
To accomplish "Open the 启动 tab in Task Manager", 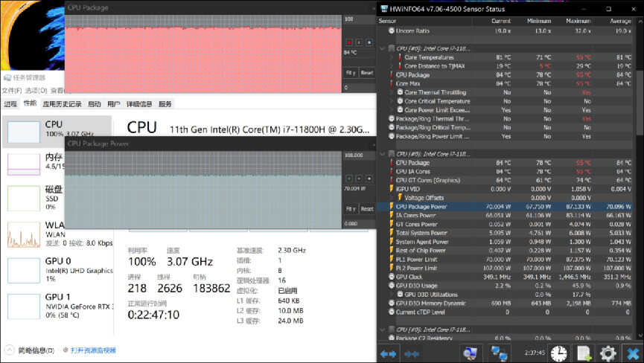I will pos(94,104).
